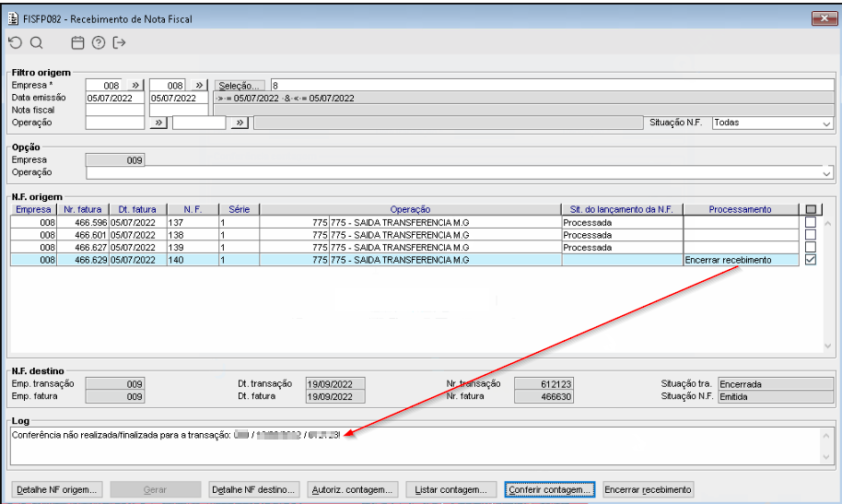
Task: Click the document icon in title bar
Action: [x=13, y=18]
